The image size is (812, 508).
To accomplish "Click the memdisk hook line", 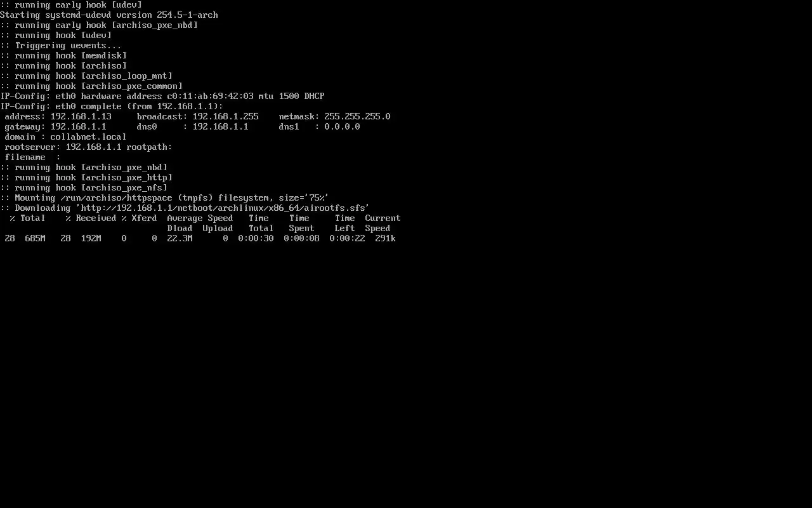I will (63, 55).
